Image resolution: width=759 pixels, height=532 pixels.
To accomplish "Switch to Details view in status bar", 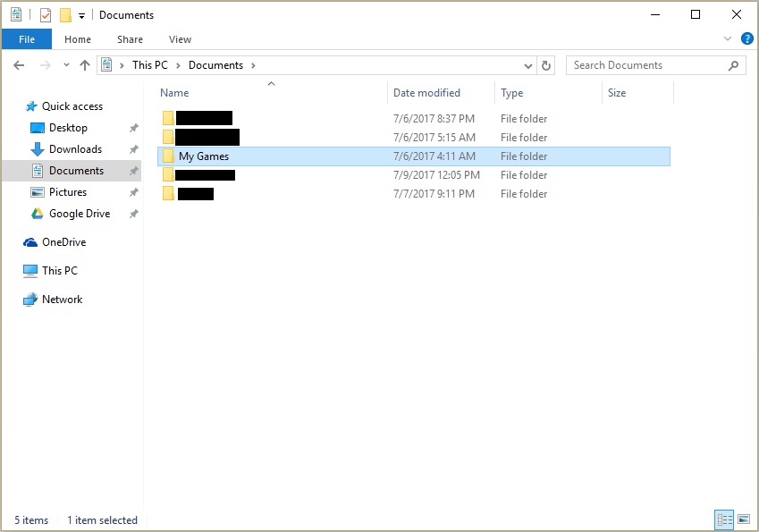I will [725, 520].
